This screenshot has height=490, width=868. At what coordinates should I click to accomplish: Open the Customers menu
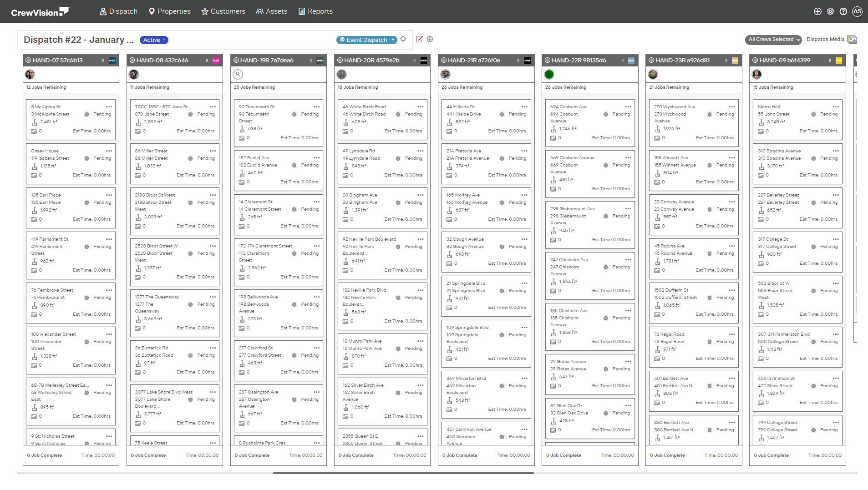pyautogui.click(x=223, y=11)
